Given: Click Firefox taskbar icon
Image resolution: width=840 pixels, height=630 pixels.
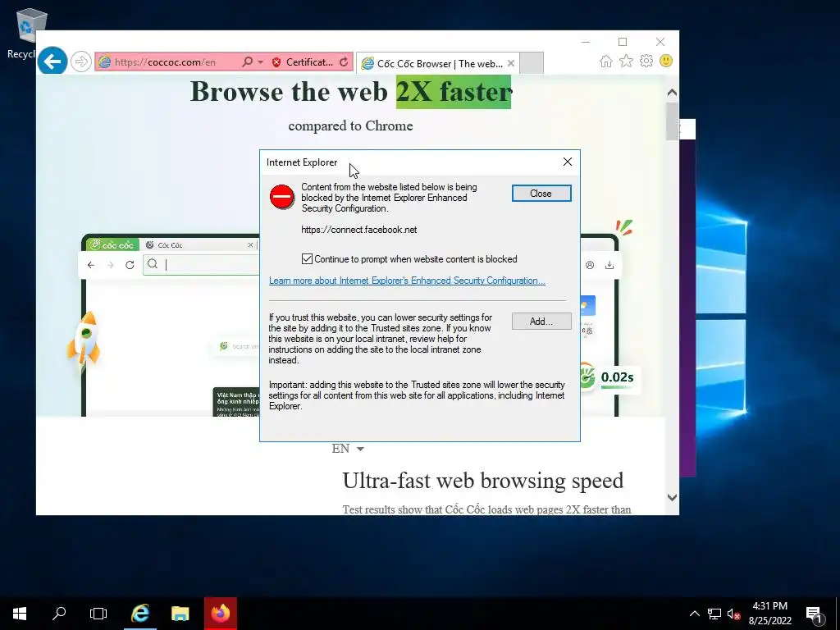Looking at the screenshot, I should click(220, 614).
